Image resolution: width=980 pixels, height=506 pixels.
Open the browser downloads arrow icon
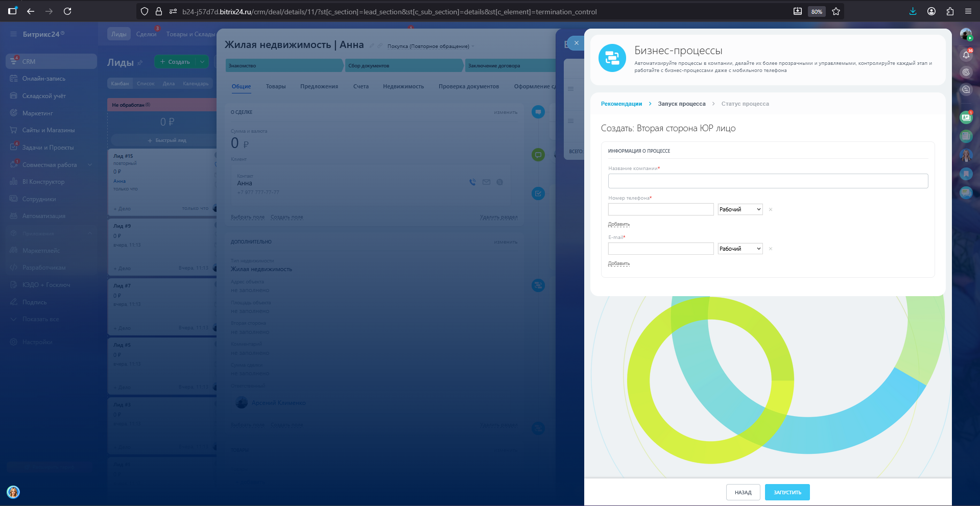(x=913, y=11)
